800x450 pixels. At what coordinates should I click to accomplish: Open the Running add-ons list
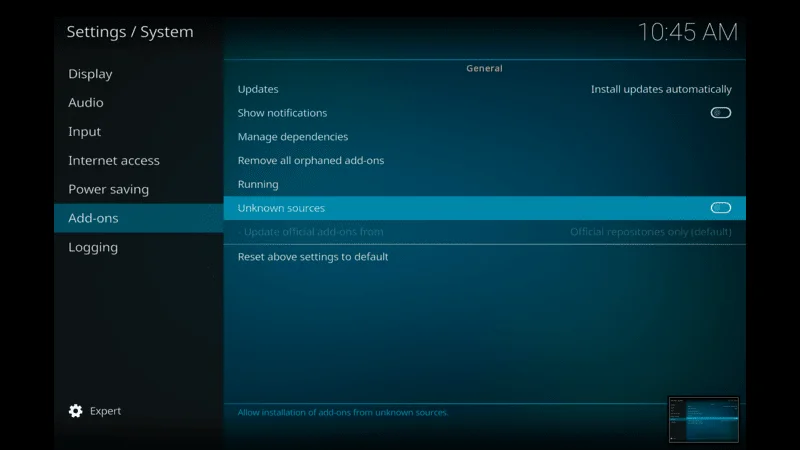tap(484, 184)
